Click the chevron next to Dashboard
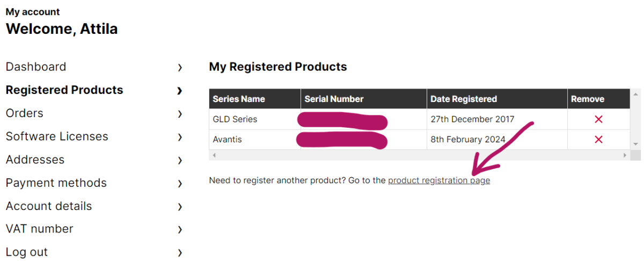The width and height of the screenshot is (644, 261). (180, 68)
